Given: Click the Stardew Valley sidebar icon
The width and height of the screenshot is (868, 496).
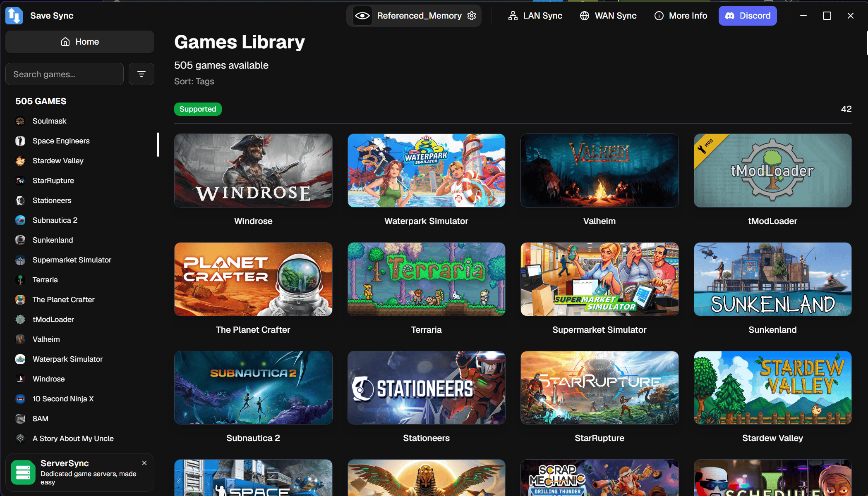Looking at the screenshot, I should [x=20, y=161].
